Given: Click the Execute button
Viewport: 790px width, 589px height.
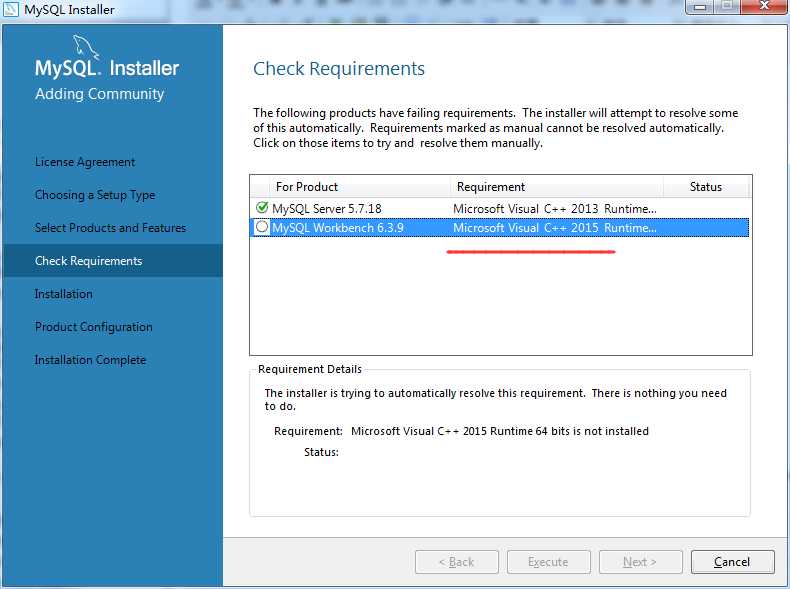Looking at the screenshot, I should tap(548, 562).
